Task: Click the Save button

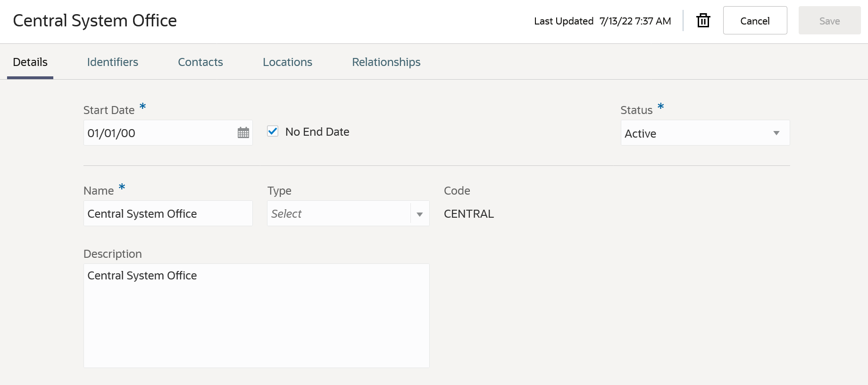Action: click(829, 21)
